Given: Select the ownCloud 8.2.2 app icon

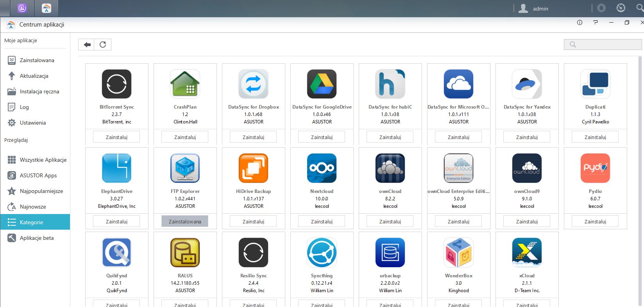Looking at the screenshot, I should tap(390, 168).
